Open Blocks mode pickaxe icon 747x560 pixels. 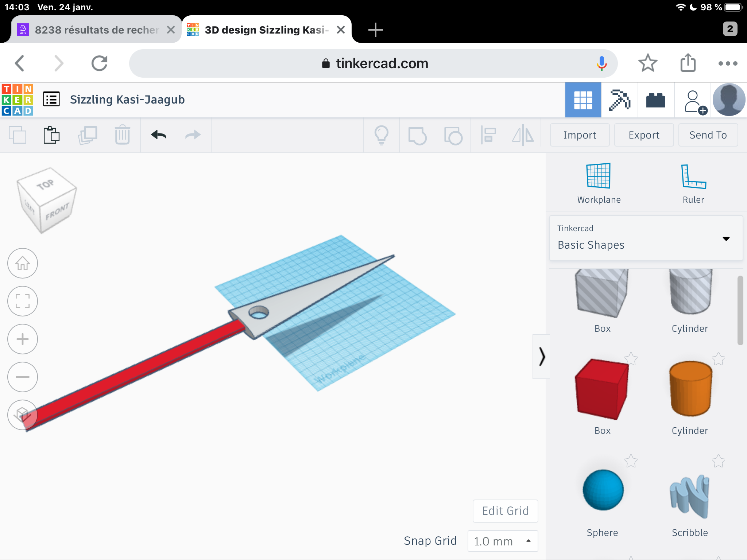pyautogui.click(x=619, y=100)
